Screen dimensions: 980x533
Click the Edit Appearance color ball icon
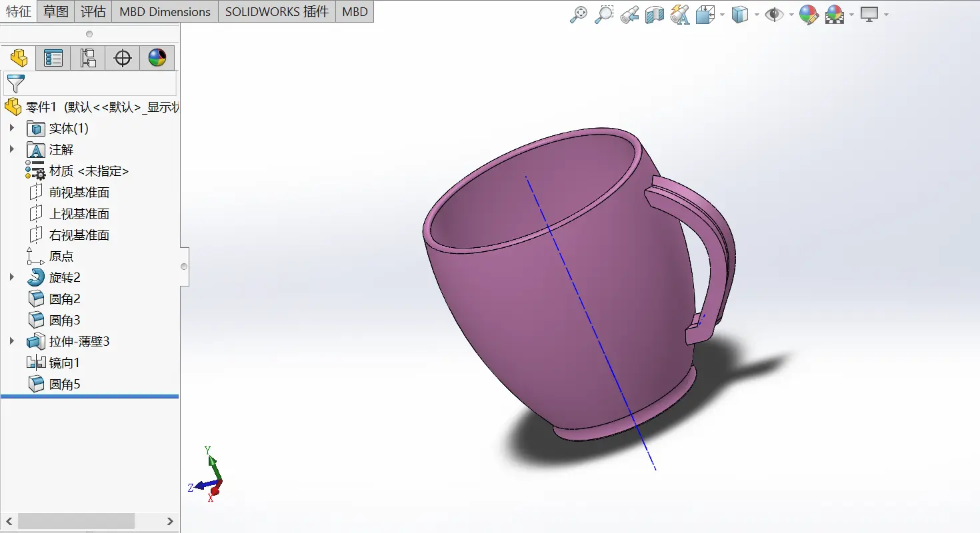point(809,15)
